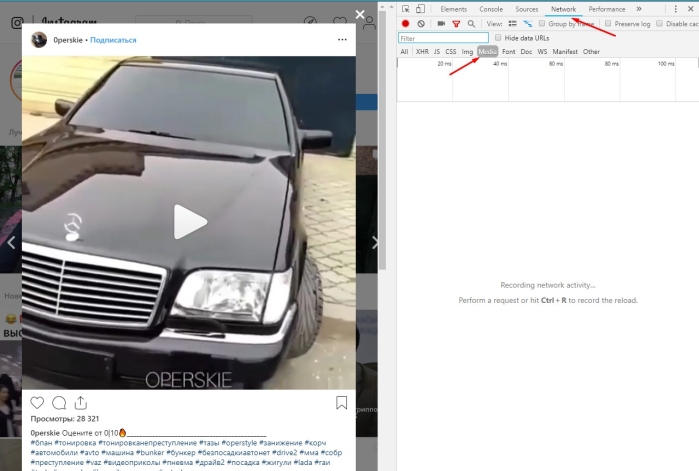Open 0perskie profile avatar
Screen dimensions: 699x471
[x=39, y=40]
